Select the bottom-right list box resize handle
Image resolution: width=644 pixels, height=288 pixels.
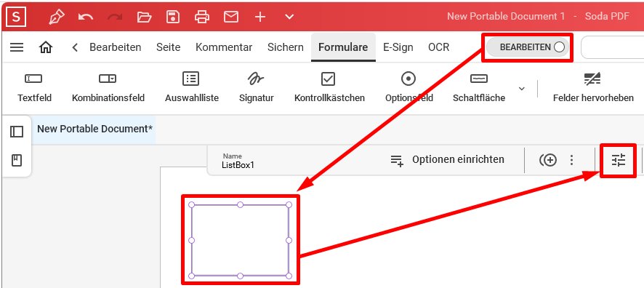[289, 276]
